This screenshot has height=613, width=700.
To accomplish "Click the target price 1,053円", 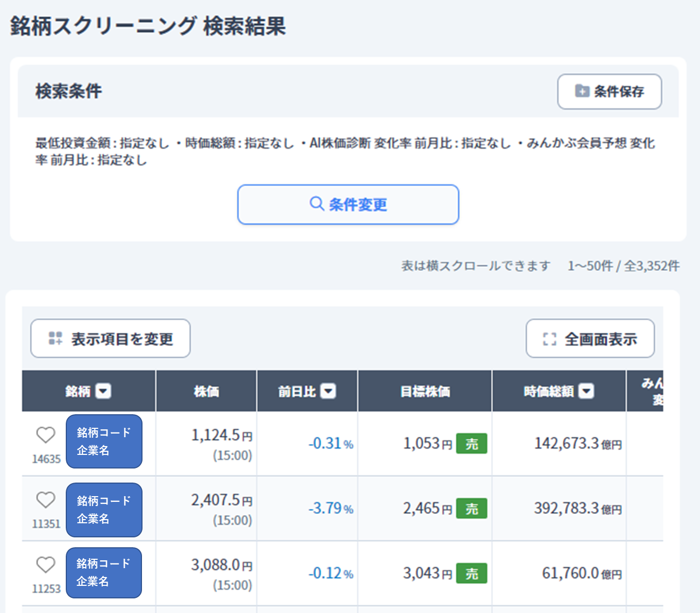I will (428, 443).
